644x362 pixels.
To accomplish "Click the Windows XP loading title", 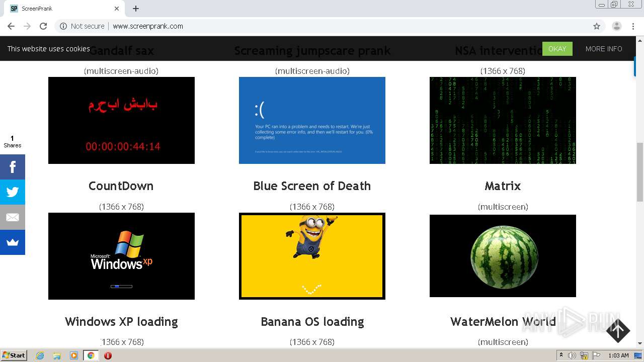I will click(121, 322).
